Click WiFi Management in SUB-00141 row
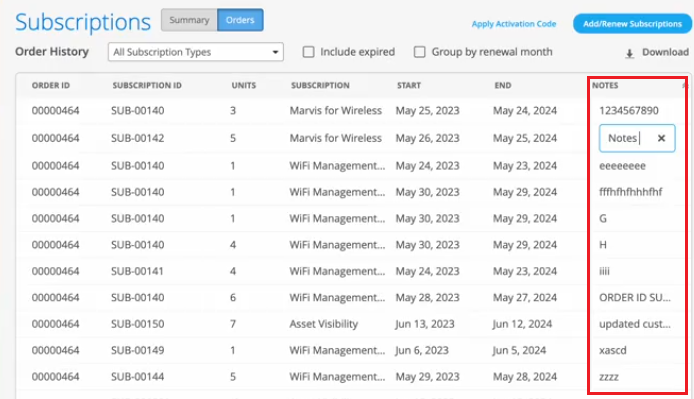The image size is (694, 399). coord(337,271)
